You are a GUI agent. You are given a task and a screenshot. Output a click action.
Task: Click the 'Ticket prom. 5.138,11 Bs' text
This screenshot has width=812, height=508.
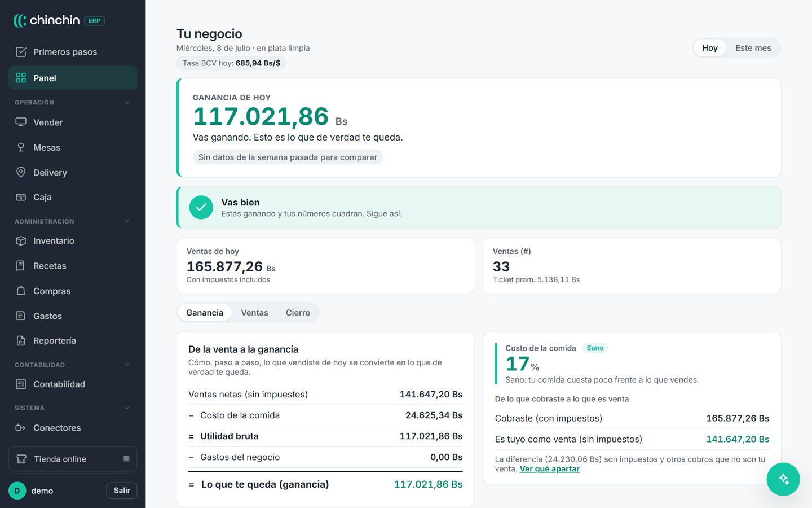[536, 279]
